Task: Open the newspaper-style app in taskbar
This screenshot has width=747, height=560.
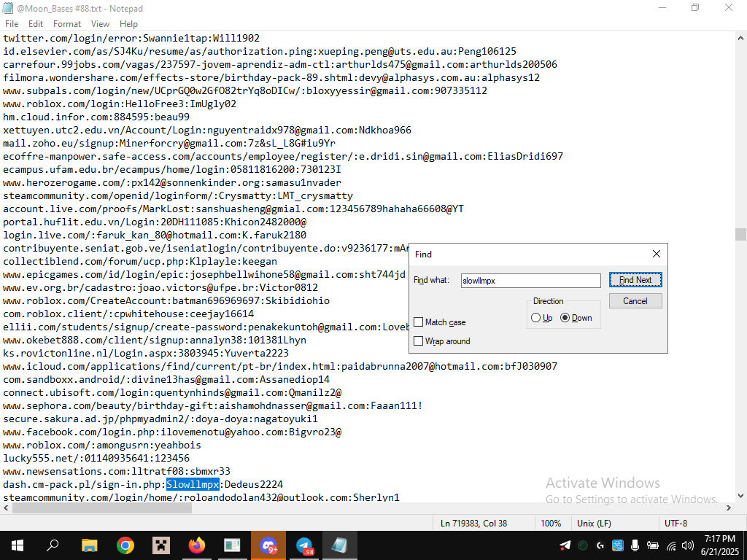Action: [x=232, y=545]
